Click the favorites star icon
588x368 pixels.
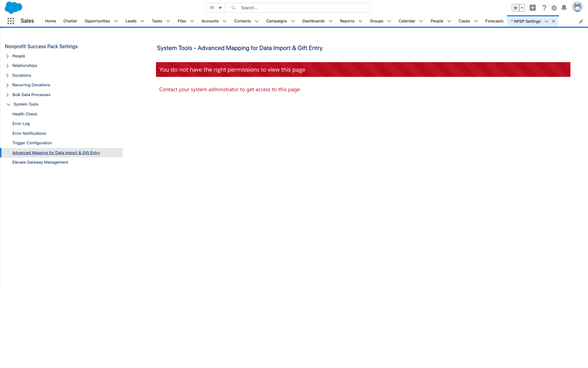pos(515,7)
